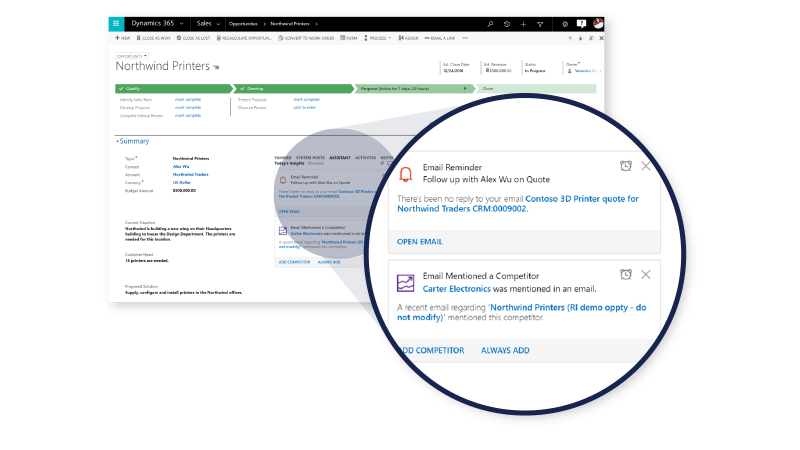Click Opportunities in the breadcrumb
Viewport: 800px width, 450px height.
coord(243,24)
